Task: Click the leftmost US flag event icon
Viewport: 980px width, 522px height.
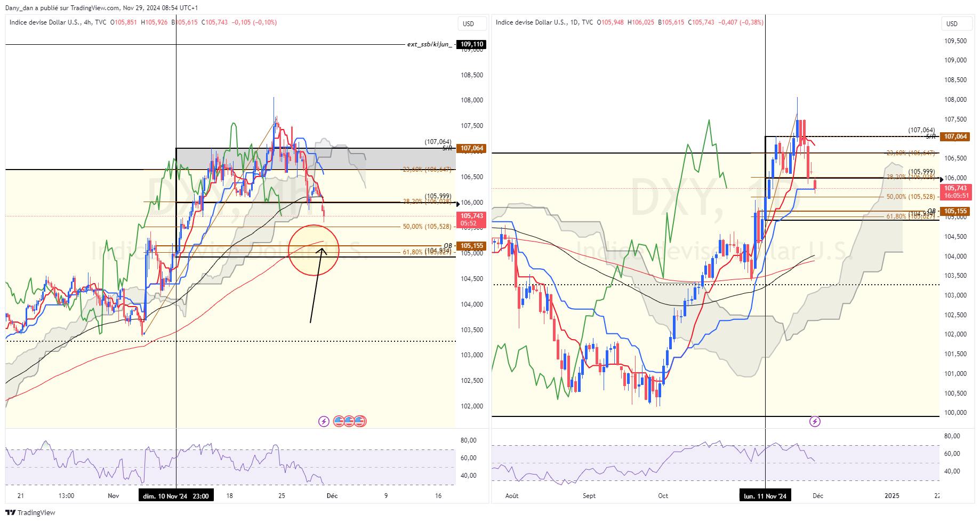Action: (x=339, y=421)
